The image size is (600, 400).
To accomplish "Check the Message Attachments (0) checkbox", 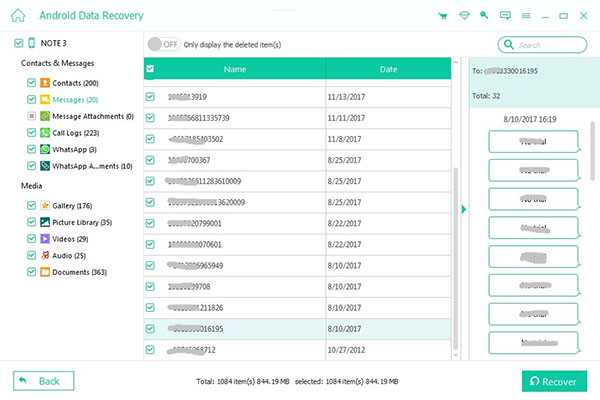I will (31, 116).
